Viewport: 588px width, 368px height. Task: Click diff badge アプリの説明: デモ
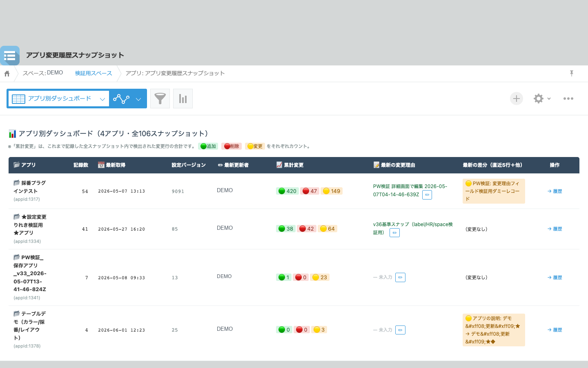pos(494,330)
